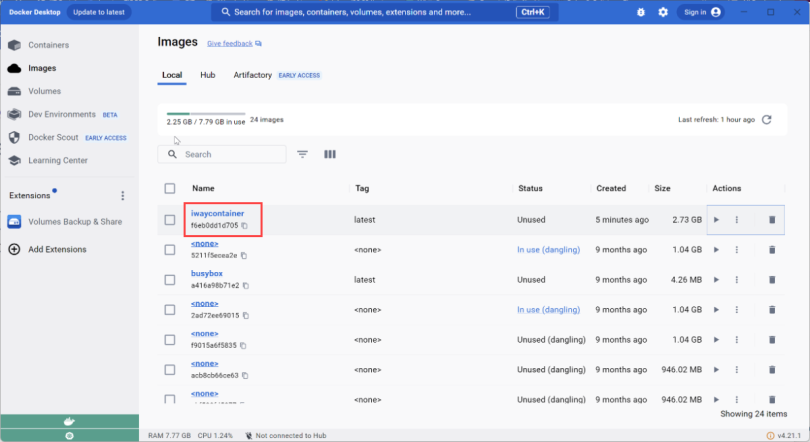Open the Extensions options kebab menu
Screen dimensions: 810x442
tap(123, 196)
